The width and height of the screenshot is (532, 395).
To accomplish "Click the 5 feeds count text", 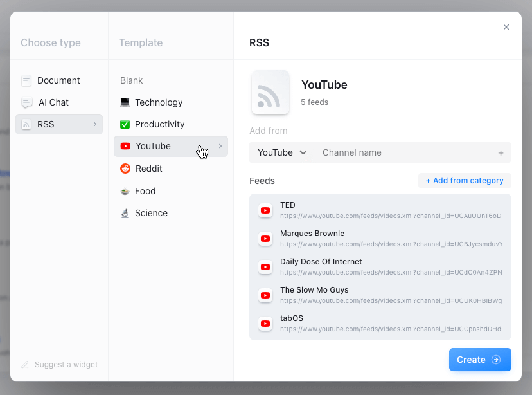I will click(x=315, y=102).
